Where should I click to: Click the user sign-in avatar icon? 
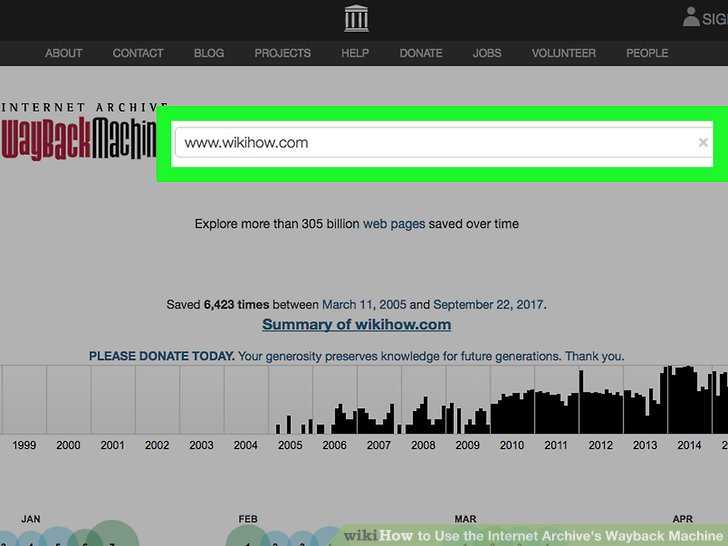pos(691,17)
